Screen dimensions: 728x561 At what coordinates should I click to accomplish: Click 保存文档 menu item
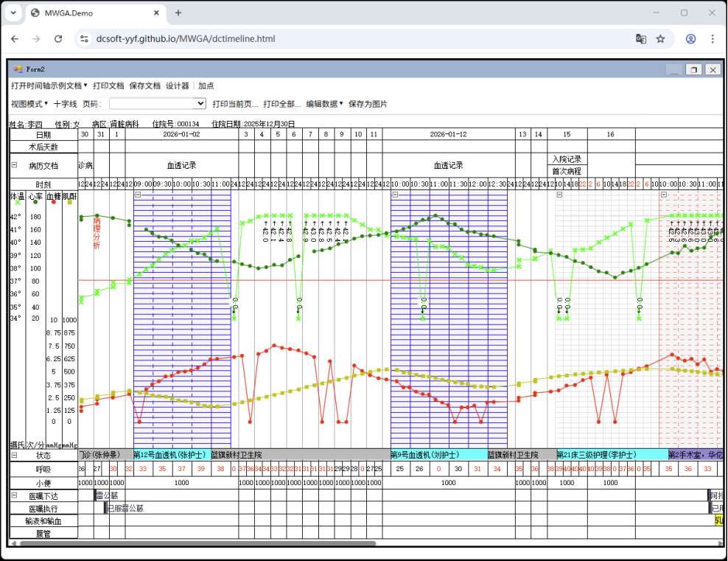(x=145, y=86)
